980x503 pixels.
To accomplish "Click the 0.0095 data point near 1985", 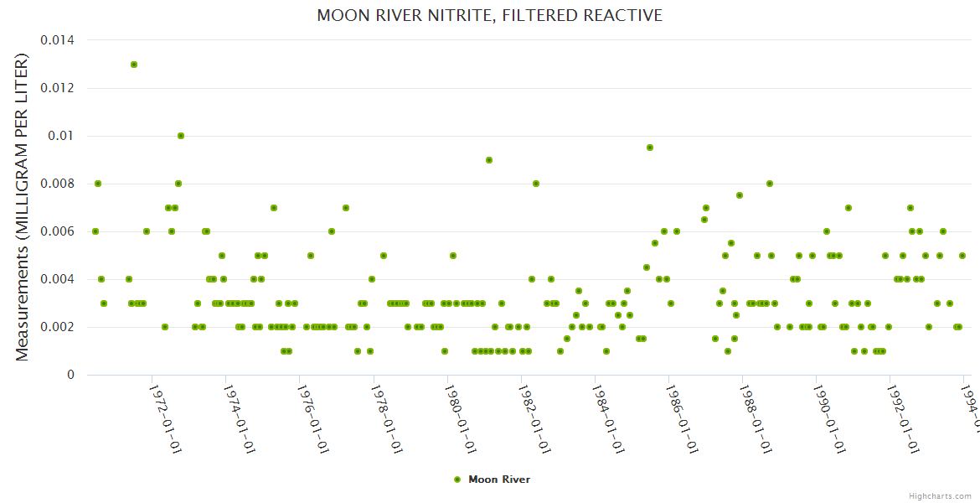I will tap(650, 148).
